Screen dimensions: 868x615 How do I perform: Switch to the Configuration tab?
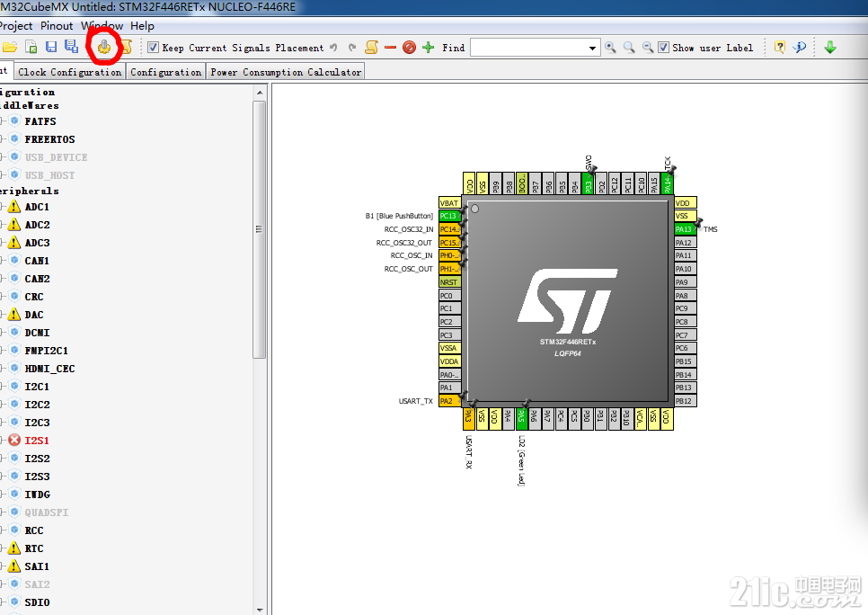pos(165,72)
